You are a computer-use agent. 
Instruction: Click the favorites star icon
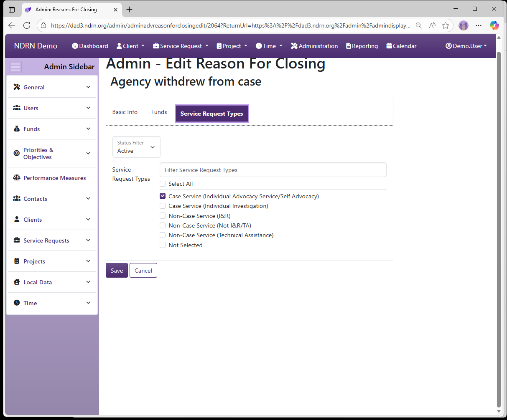(x=446, y=25)
